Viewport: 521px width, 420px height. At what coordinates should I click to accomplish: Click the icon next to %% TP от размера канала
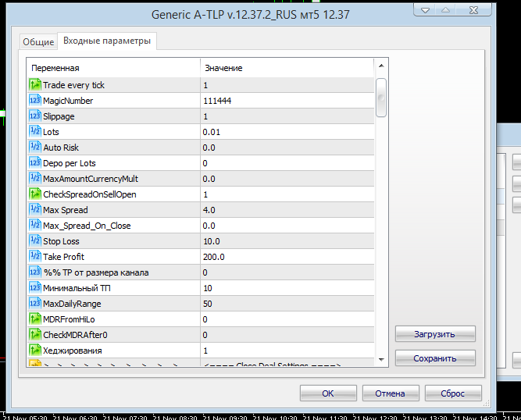tap(35, 272)
